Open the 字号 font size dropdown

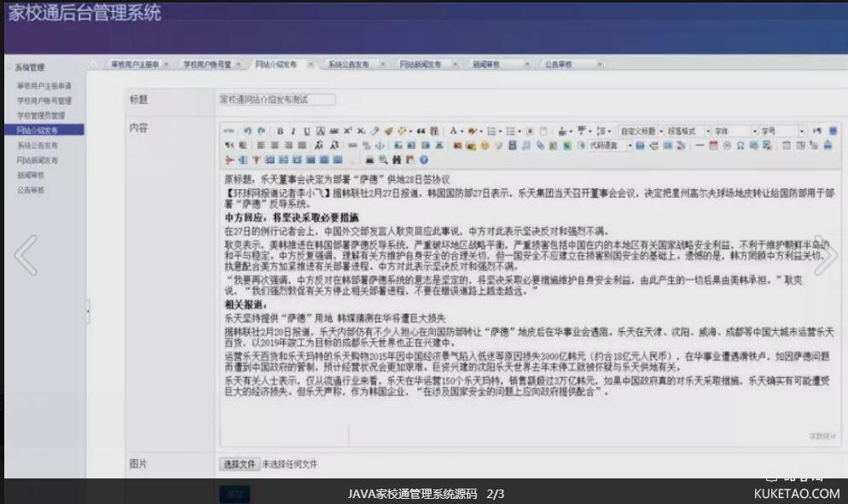[781, 131]
